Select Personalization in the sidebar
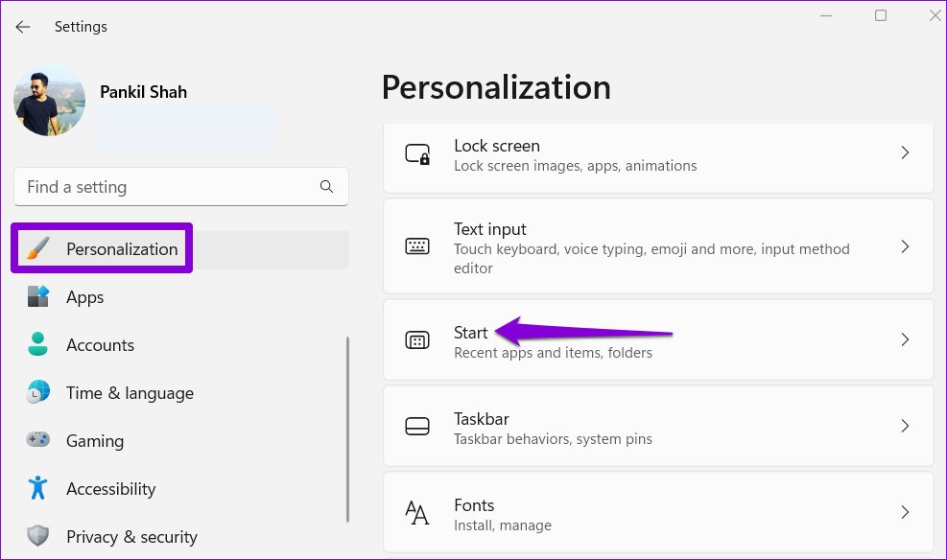 (181, 249)
